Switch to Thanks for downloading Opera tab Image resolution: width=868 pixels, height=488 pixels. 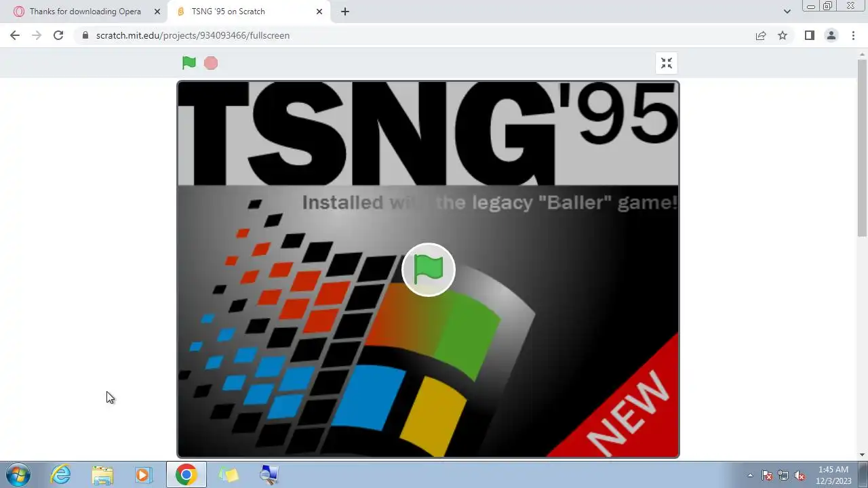tap(85, 12)
